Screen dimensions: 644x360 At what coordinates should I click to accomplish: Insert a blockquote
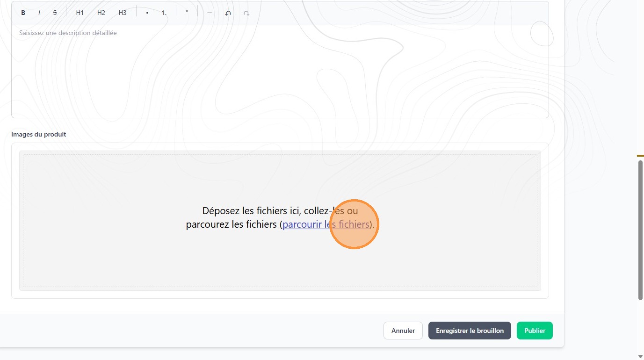pyautogui.click(x=187, y=13)
